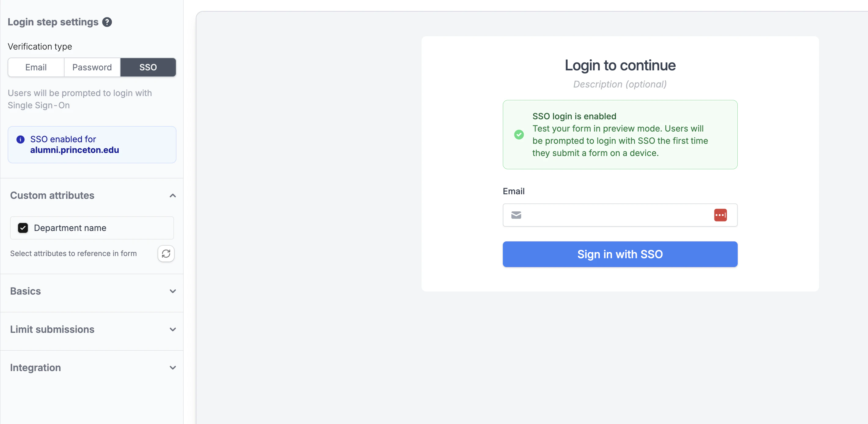
Task: Collapse the Custom attributes section
Action: pyautogui.click(x=172, y=195)
